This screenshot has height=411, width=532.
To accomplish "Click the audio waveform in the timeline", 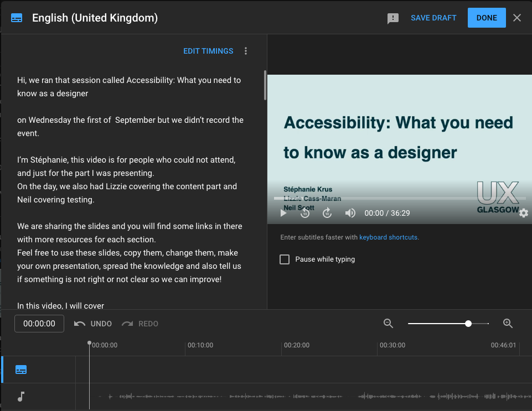I will coord(314,396).
